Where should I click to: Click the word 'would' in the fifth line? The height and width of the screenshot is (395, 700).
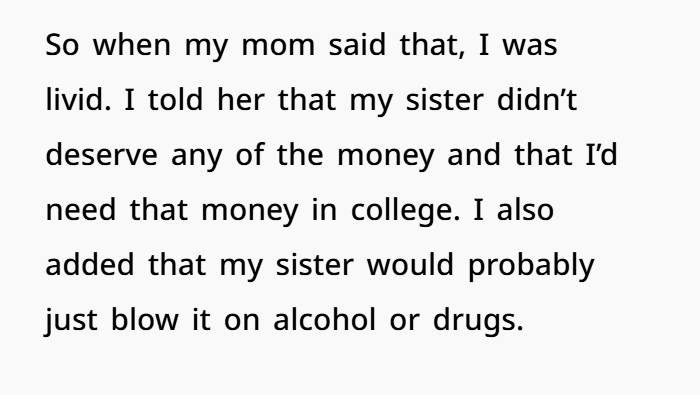[x=410, y=265]
